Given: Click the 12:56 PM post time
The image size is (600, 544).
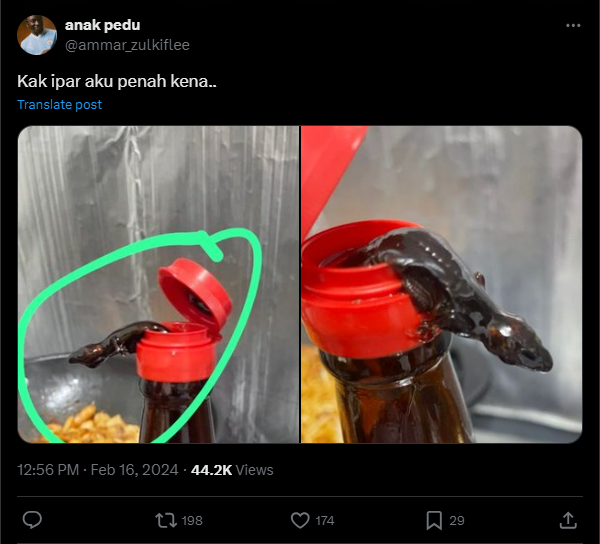Looking at the screenshot, I should coord(48,470).
